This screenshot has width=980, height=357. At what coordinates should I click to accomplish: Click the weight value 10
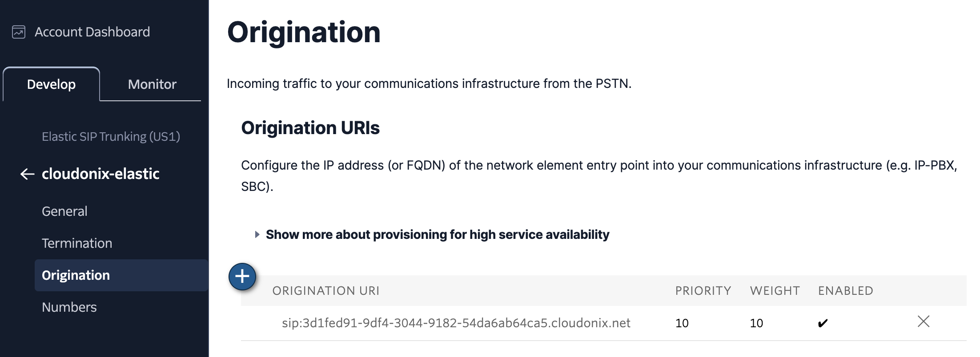coord(756,323)
